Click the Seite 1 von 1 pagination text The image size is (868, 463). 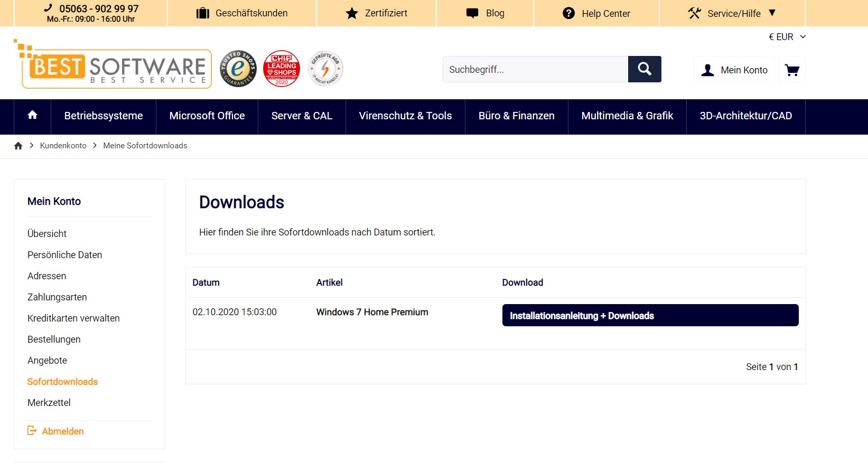click(x=772, y=367)
